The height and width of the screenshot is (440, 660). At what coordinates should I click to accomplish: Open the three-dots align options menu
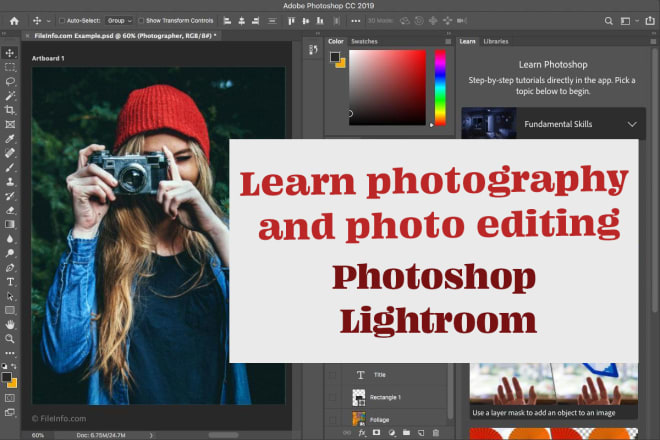click(356, 21)
